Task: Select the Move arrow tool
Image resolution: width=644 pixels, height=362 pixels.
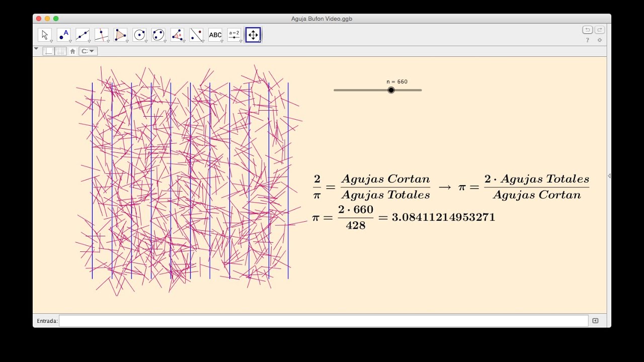Action: [x=45, y=35]
